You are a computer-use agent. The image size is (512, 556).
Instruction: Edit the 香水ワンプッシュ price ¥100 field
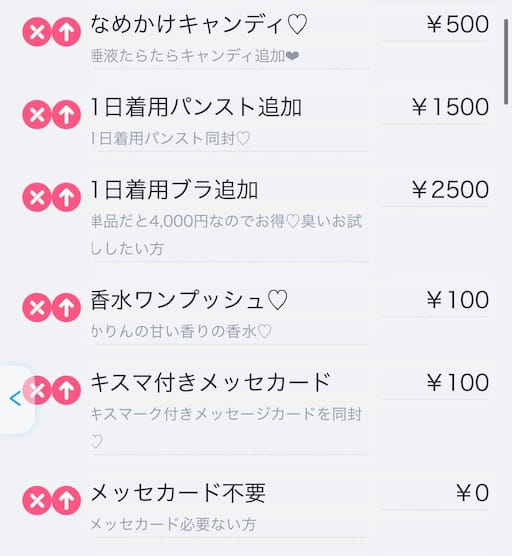(x=435, y=300)
